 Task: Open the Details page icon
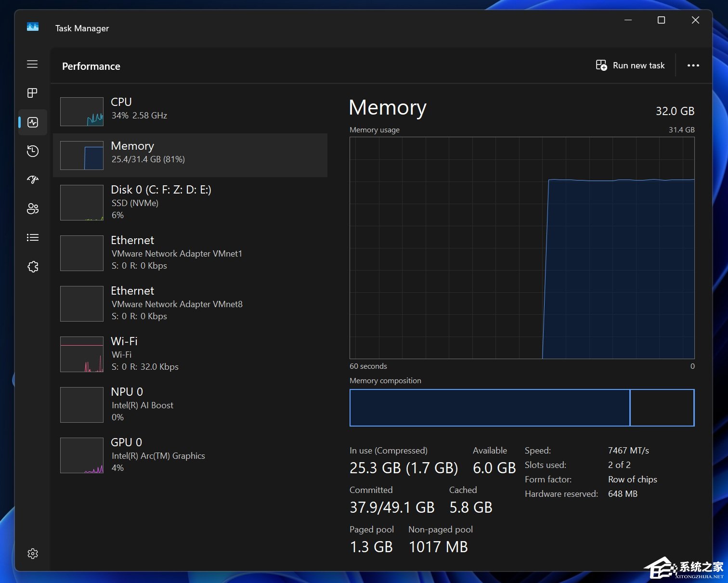(x=32, y=237)
